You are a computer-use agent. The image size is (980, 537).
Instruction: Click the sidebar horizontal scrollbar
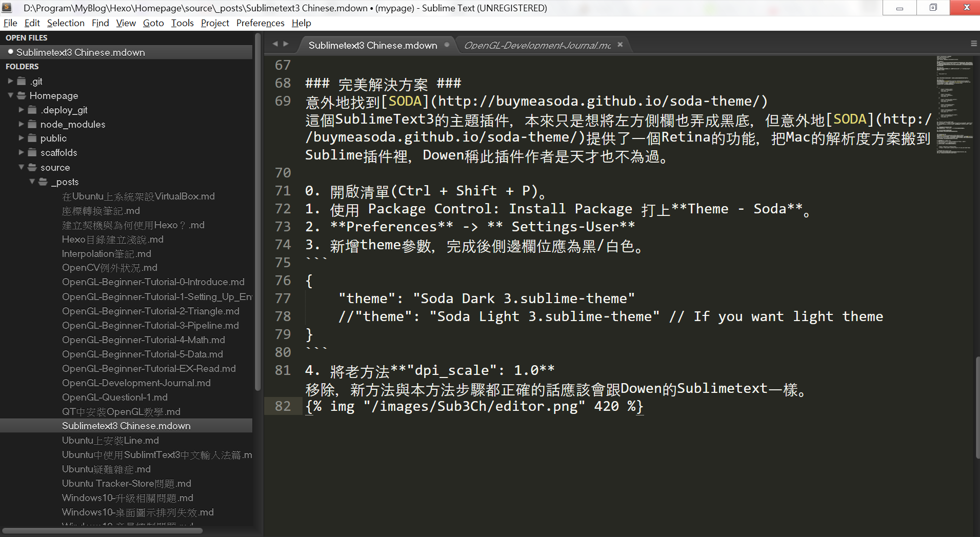(x=103, y=531)
